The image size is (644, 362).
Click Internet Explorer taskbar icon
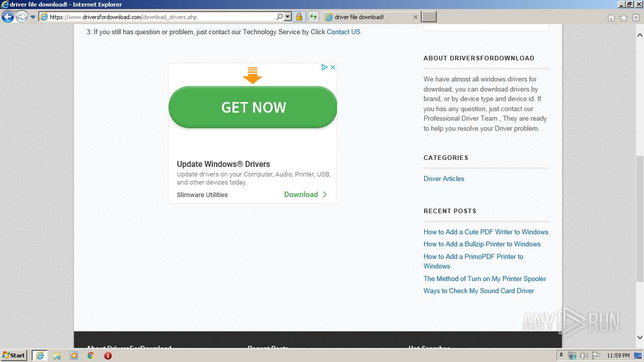[40, 355]
